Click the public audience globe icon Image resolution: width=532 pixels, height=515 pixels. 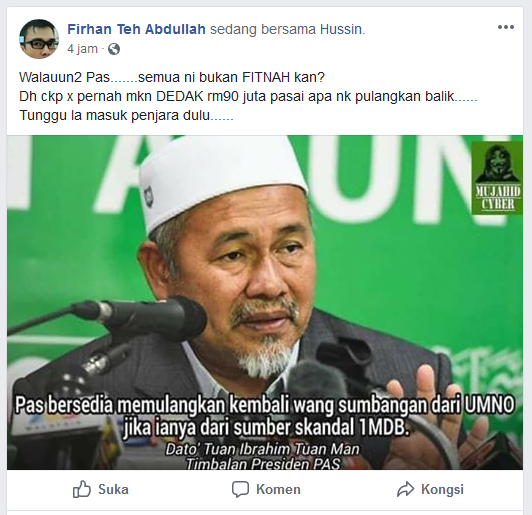[x=114, y=50]
